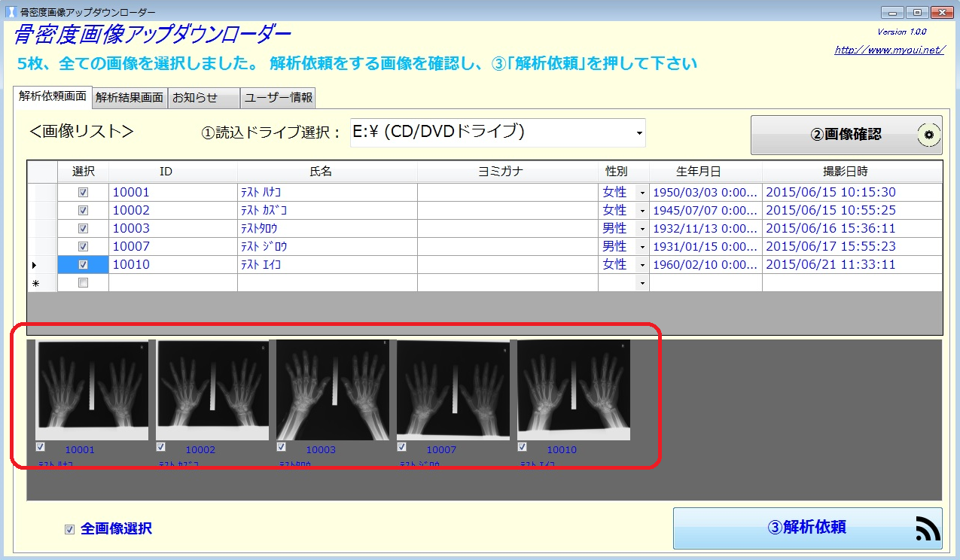Screen dimensions: 960x560
Task: Expand 性別 dropdown for ID 10001 row
Action: click(642, 193)
